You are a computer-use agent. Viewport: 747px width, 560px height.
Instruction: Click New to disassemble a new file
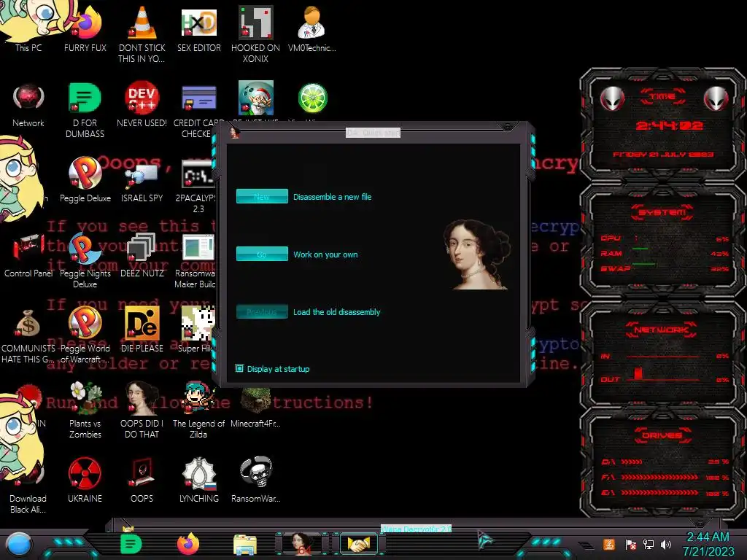tap(262, 196)
